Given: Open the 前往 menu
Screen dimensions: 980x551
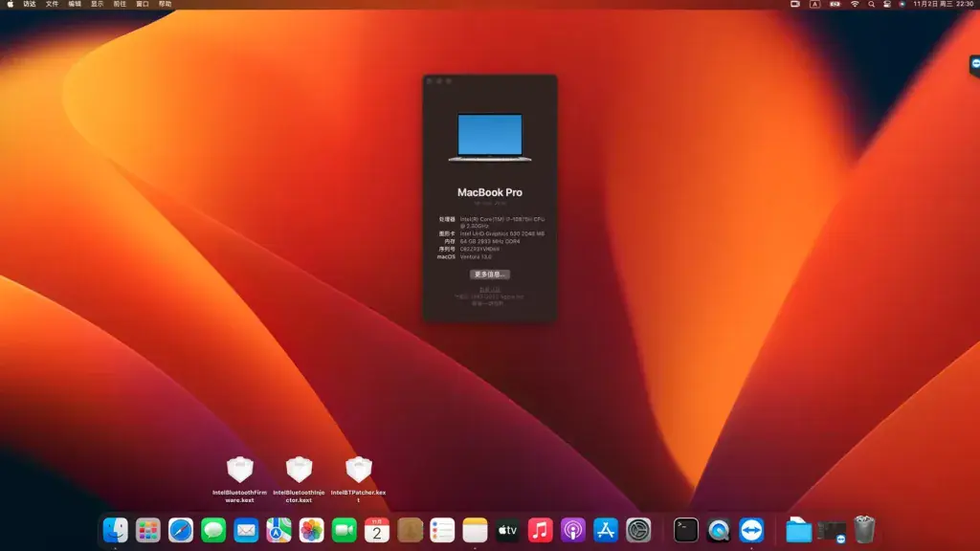Looking at the screenshot, I should click(120, 5).
